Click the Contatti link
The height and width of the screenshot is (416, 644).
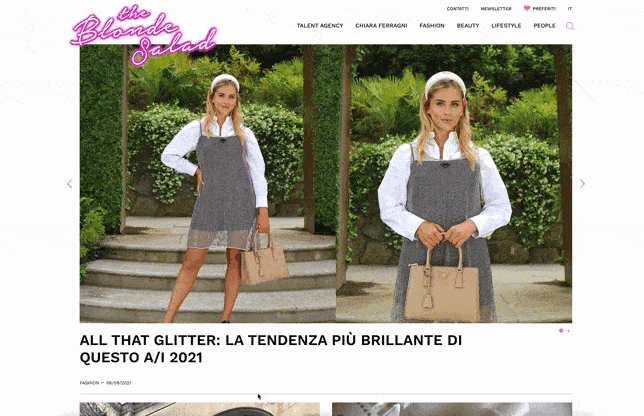coord(458,9)
